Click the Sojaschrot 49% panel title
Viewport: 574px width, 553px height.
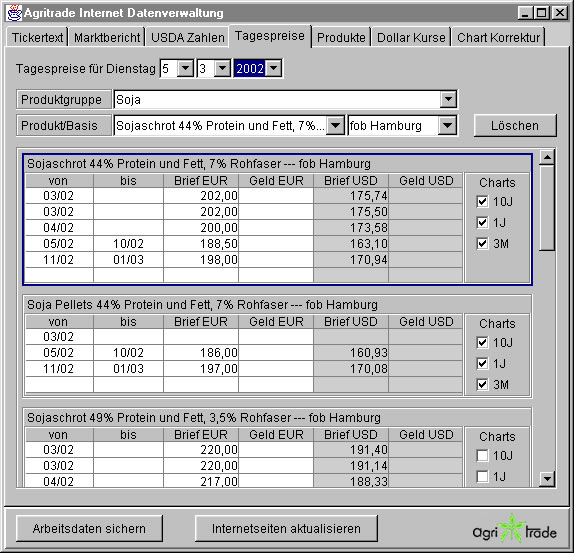click(204, 418)
